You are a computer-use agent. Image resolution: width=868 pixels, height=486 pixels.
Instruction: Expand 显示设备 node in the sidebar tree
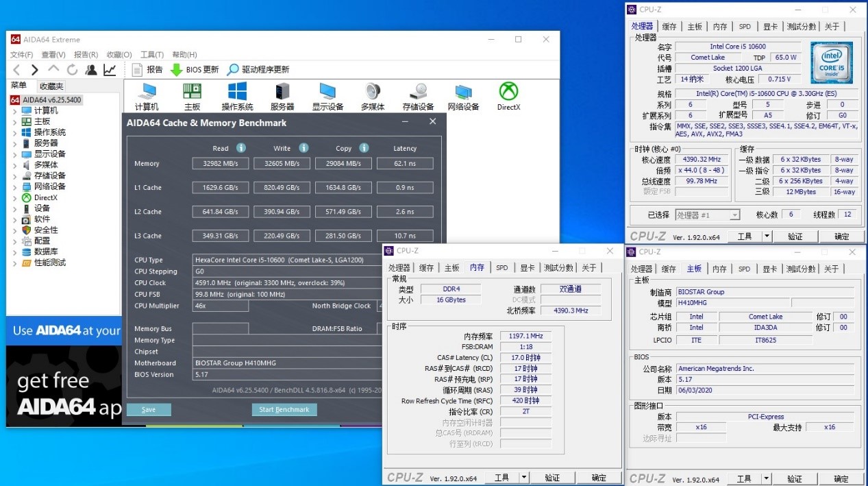[15, 154]
